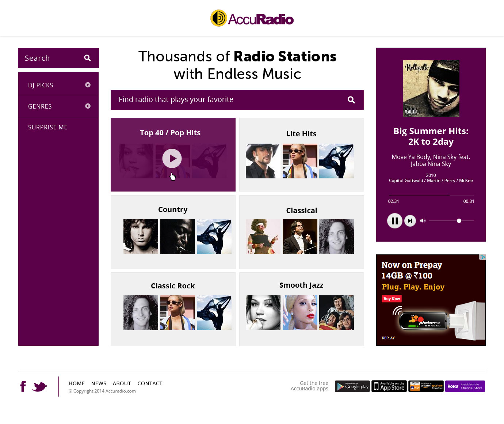Click the AccuRadio logo
504x424 pixels.
tap(252, 18)
